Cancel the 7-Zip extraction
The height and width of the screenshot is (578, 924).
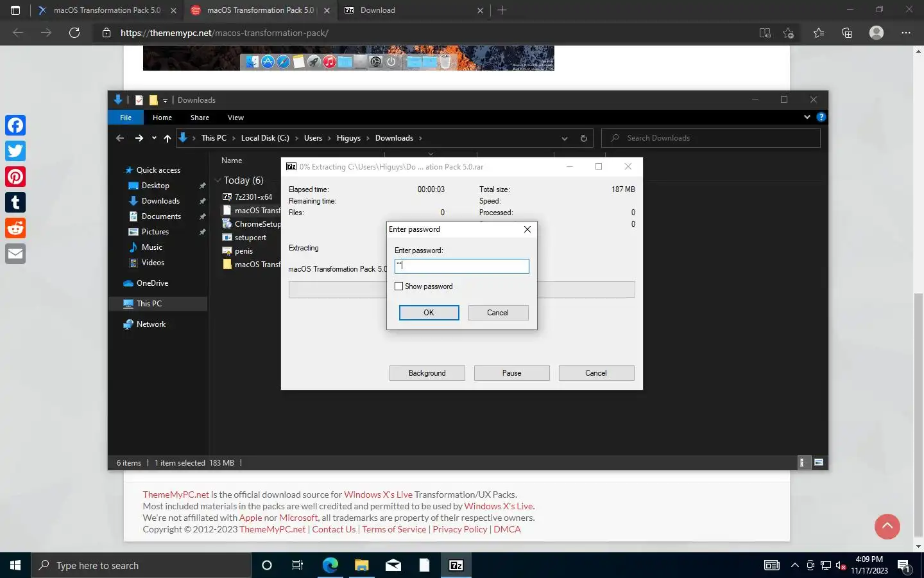[x=596, y=373]
